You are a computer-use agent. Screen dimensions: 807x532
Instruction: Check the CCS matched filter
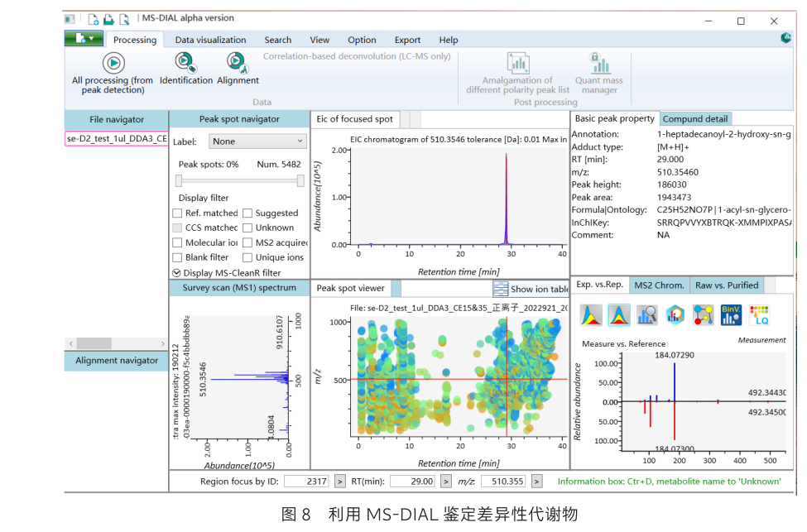pos(178,228)
